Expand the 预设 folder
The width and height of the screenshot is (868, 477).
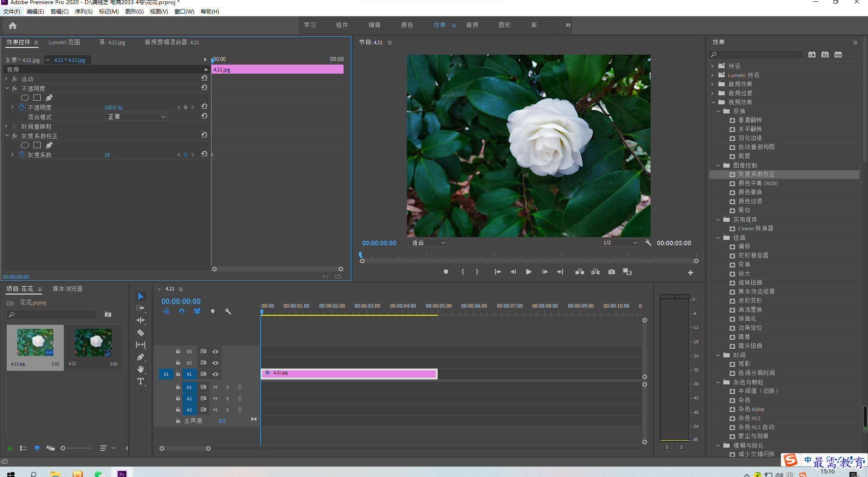(712, 66)
